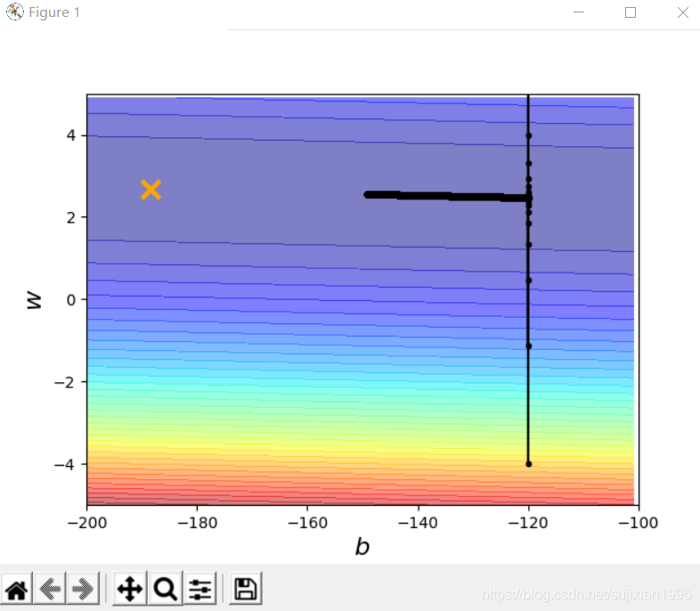Click the y tick label 2
Viewport: 700px width, 611px height.
point(71,218)
